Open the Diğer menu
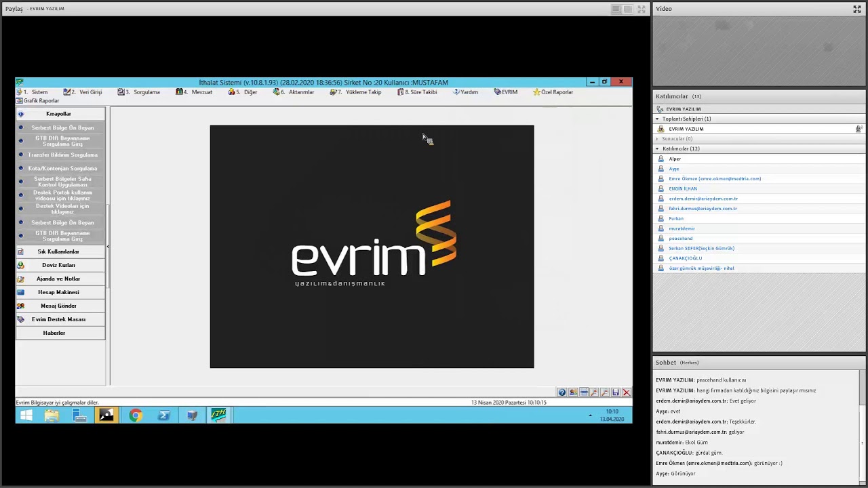This screenshot has width=868, height=488. pos(243,92)
